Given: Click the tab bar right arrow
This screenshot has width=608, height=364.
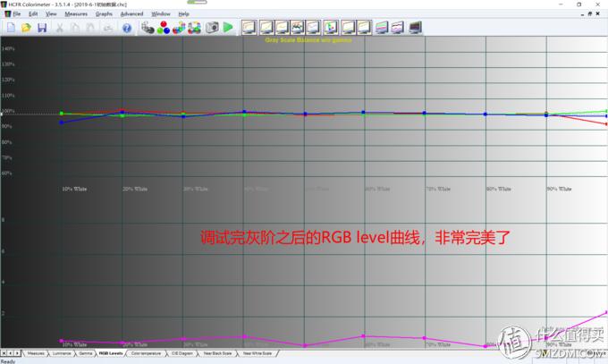Looking at the screenshot, I should 17,353.
